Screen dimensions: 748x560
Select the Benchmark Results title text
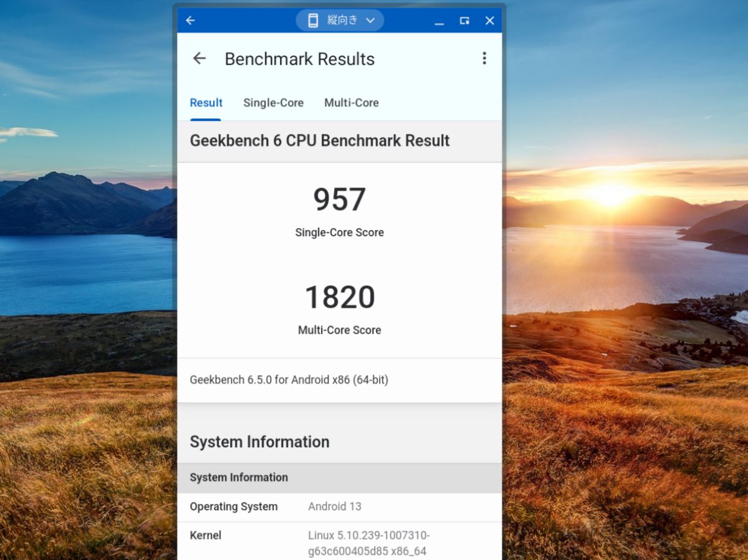[x=300, y=59]
